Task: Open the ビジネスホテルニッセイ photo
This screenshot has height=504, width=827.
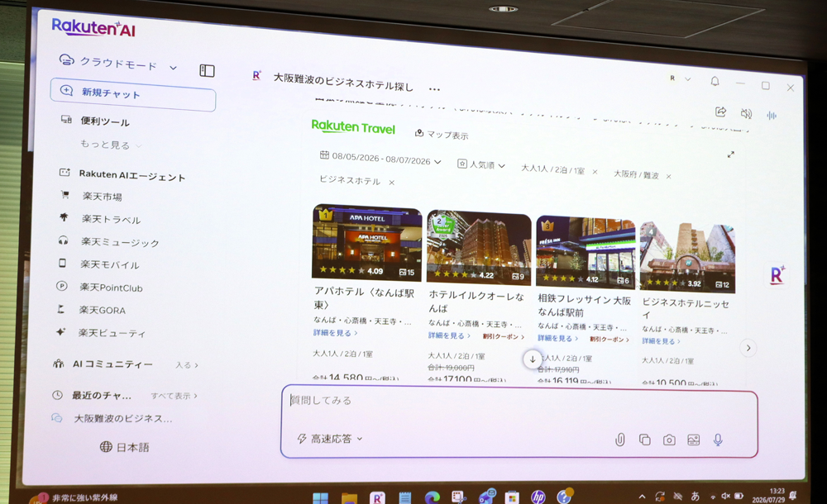Action: [x=687, y=257]
